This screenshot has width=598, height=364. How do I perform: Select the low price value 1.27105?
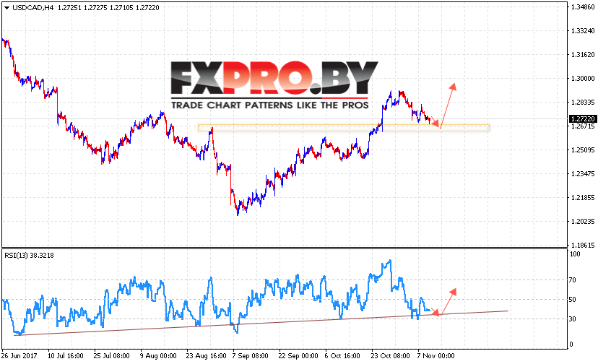coord(121,8)
